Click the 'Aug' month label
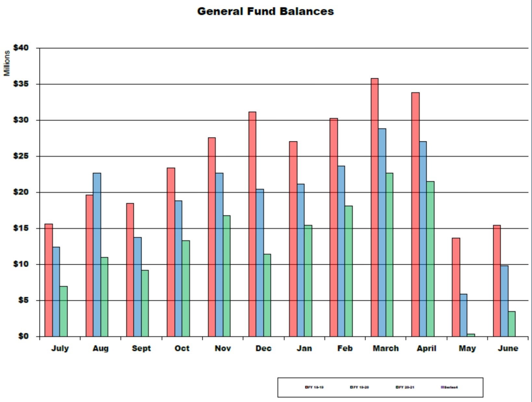Image resolution: width=532 pixels, height=402 pixels. [x=100, y=349]
